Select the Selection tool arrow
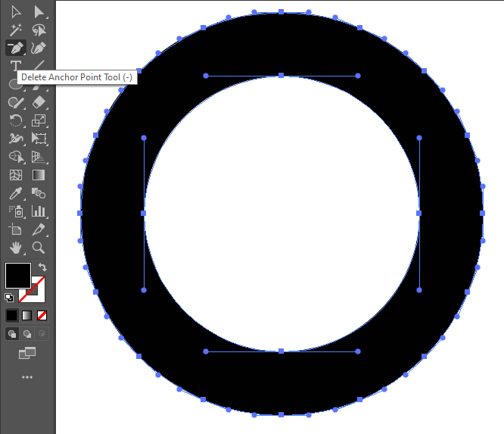 point(15,12)
